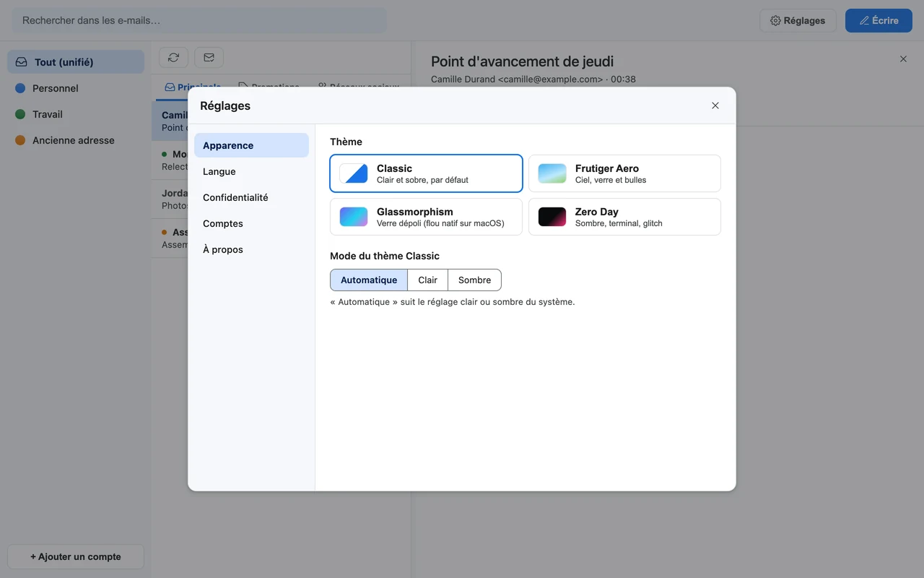Click the pencil icon on the Écrire button

tap(864, 21)
